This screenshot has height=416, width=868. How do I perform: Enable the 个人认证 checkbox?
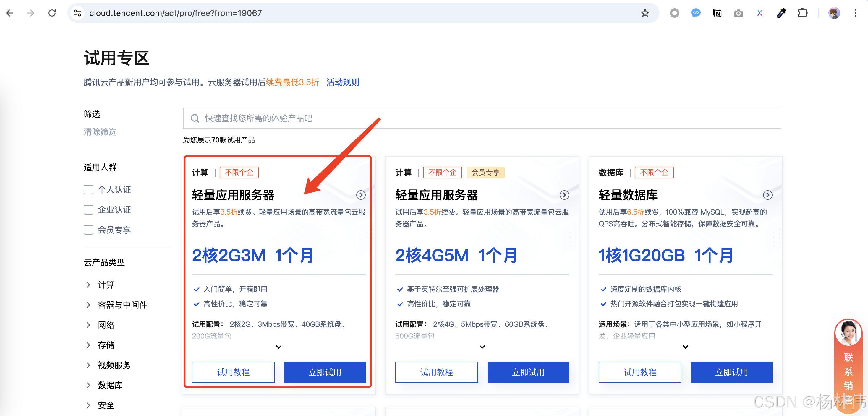tap(88, 190)
